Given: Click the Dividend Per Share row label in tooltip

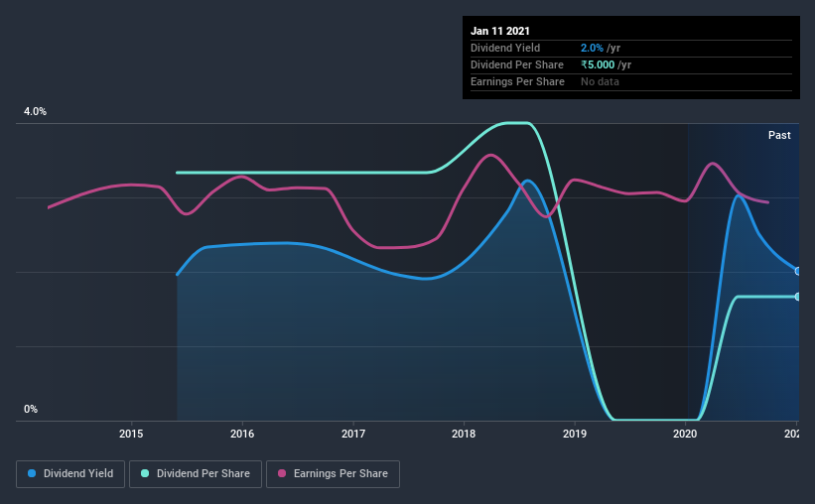Looking at the screenshot, I should pyautogui.click(x=516, y=64).
